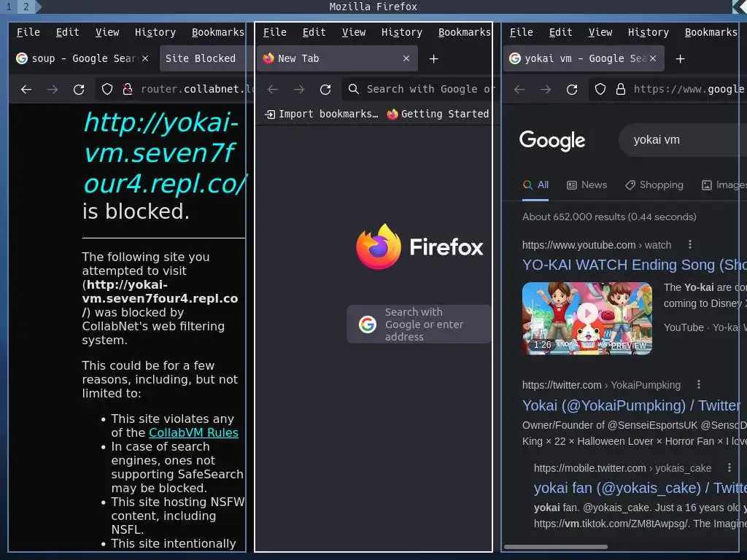Click Back arrow in left Firefox window
Image resolution: width=747 pixels, height=560 pixels.
(x=26, y=89)
